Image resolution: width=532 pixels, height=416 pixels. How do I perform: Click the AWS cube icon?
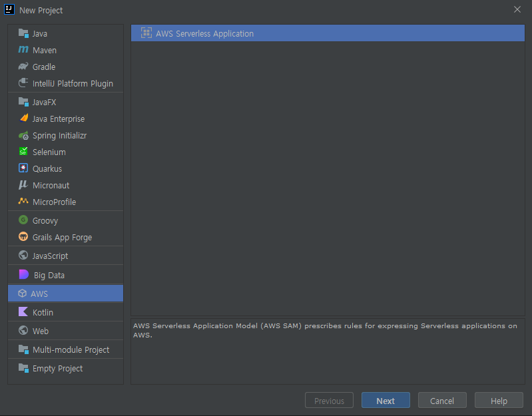(23, 294)
